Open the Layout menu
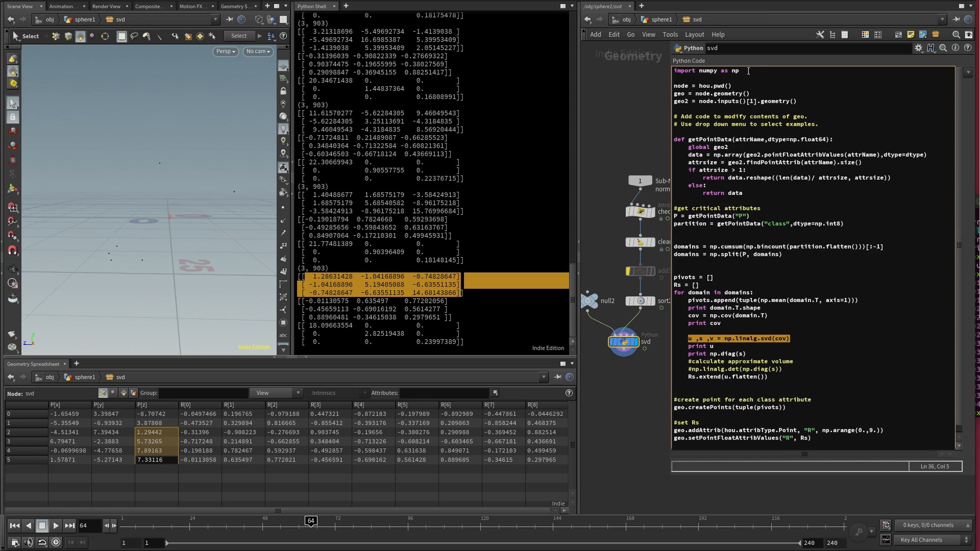Viewport: 980px width, 551px height. [x=694, y=35]
